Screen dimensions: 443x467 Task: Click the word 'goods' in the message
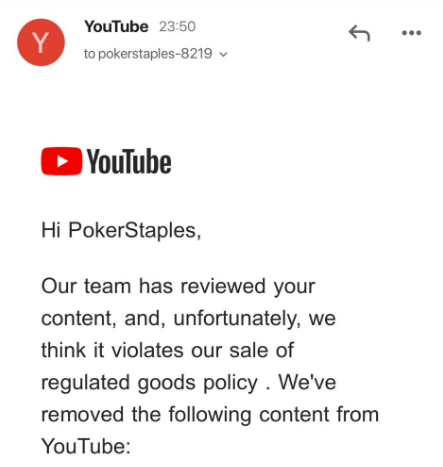coord(166,383)
